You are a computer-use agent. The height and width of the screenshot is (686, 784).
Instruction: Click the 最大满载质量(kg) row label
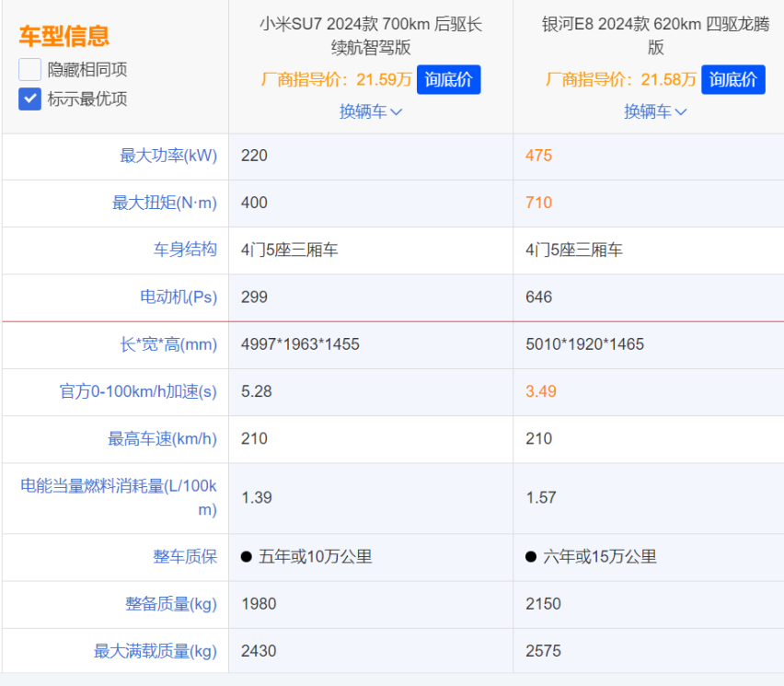156,651
